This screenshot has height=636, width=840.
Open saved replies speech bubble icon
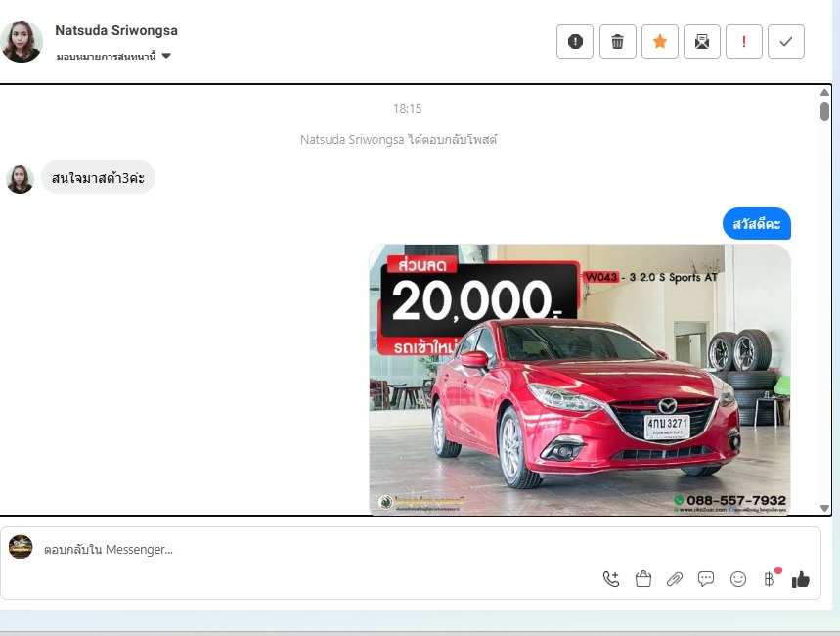click(706, 579)
